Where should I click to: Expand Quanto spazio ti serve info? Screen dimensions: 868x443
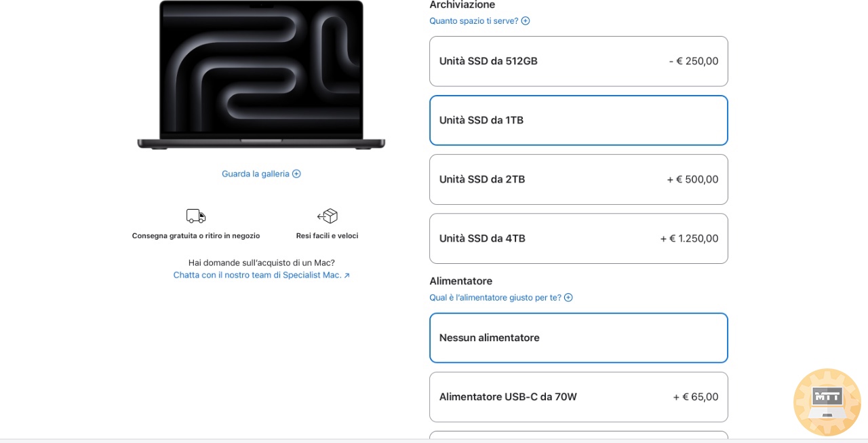tap(473, 21)
